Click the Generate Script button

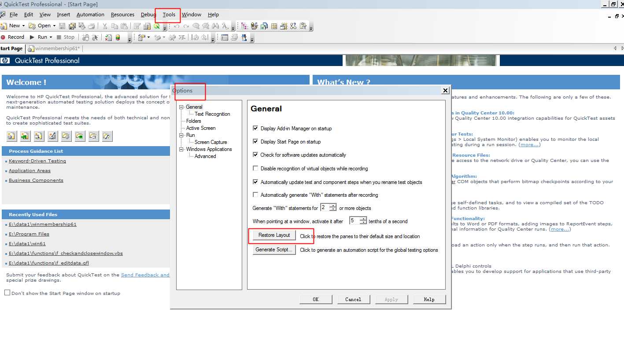tap(274, 250)
